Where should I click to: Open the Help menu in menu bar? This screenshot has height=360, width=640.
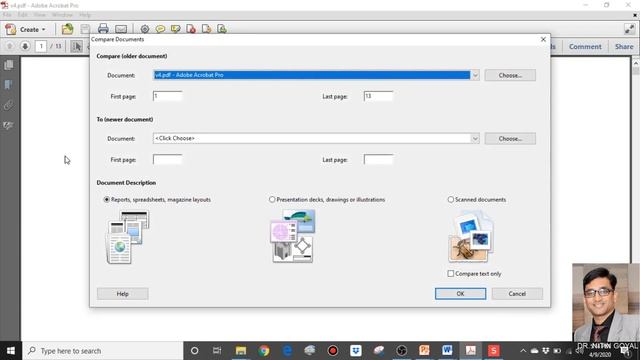coord(85,15)
